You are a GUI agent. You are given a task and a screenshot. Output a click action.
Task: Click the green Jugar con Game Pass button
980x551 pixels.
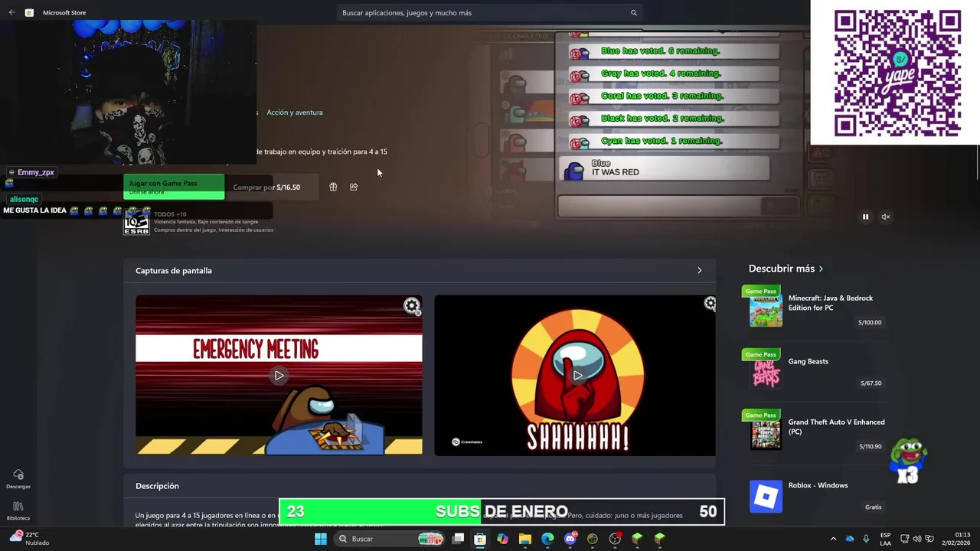(x=174, y=187)
